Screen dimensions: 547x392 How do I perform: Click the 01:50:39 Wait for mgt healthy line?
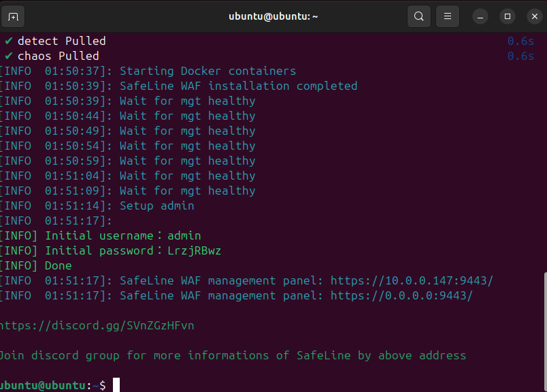point(128,101)
